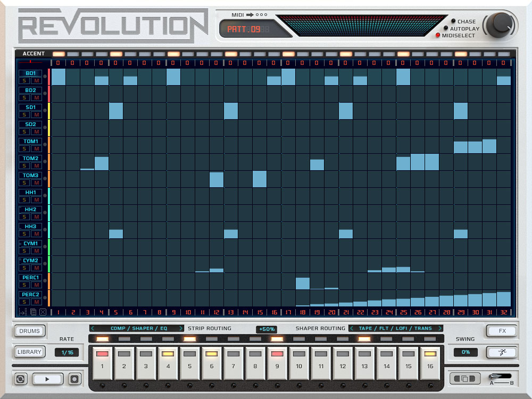
Task: Click the play button icon in the transport
Action: (x=47, y=379)
